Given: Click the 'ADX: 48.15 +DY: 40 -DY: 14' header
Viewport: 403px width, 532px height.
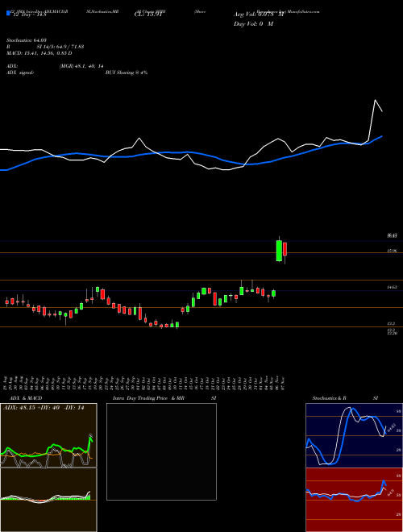Looking at the screenshot, I should tap(44, 408).
